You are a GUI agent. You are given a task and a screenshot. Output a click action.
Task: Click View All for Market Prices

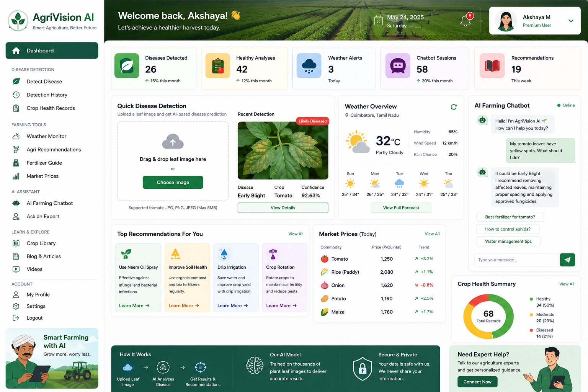point(432,234)
